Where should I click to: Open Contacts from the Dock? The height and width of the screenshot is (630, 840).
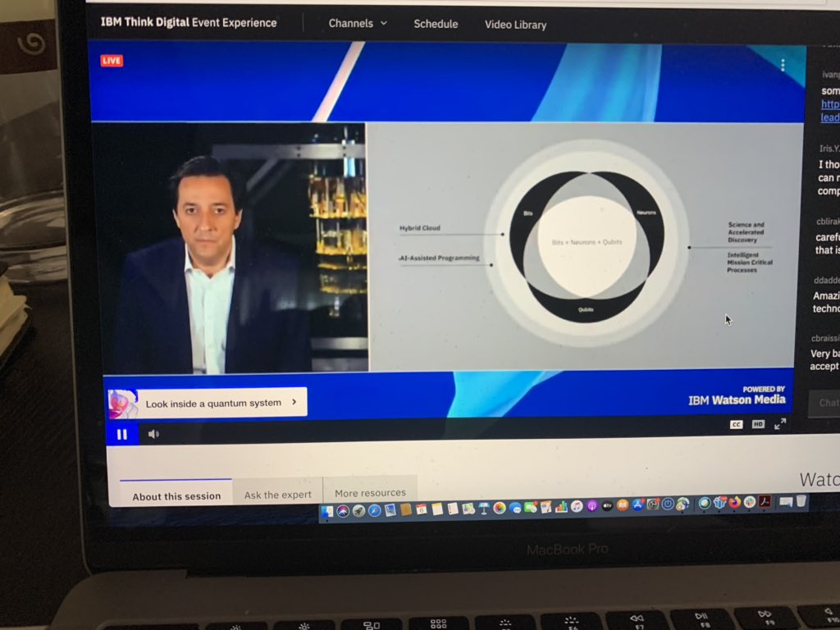[x=406, y=509]
